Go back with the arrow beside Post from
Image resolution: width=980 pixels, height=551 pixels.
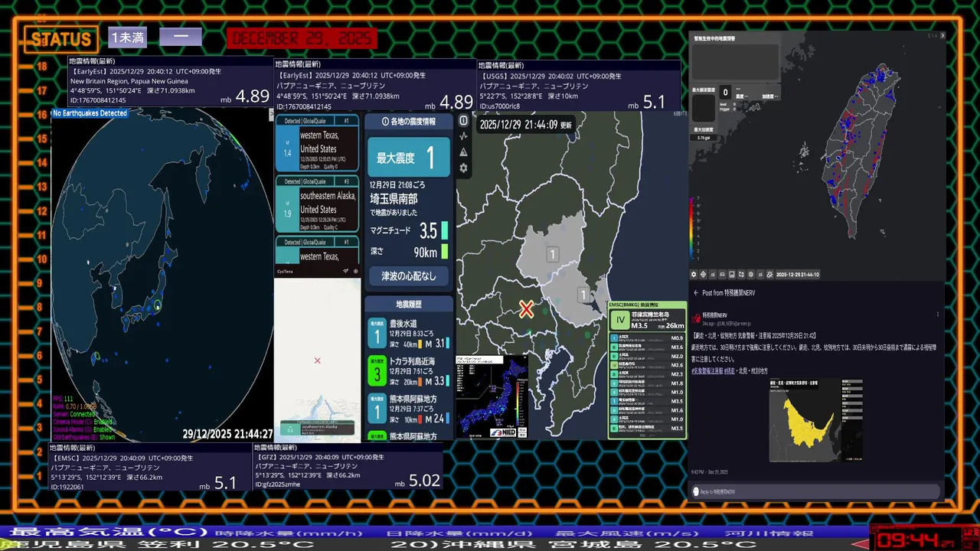(x=696, y=293)
